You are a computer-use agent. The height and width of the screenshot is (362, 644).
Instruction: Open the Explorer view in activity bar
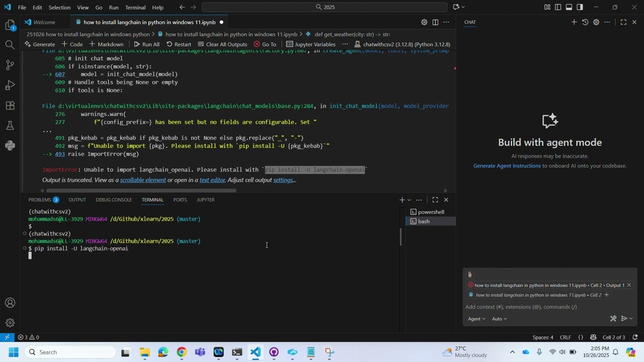point(10,25)
